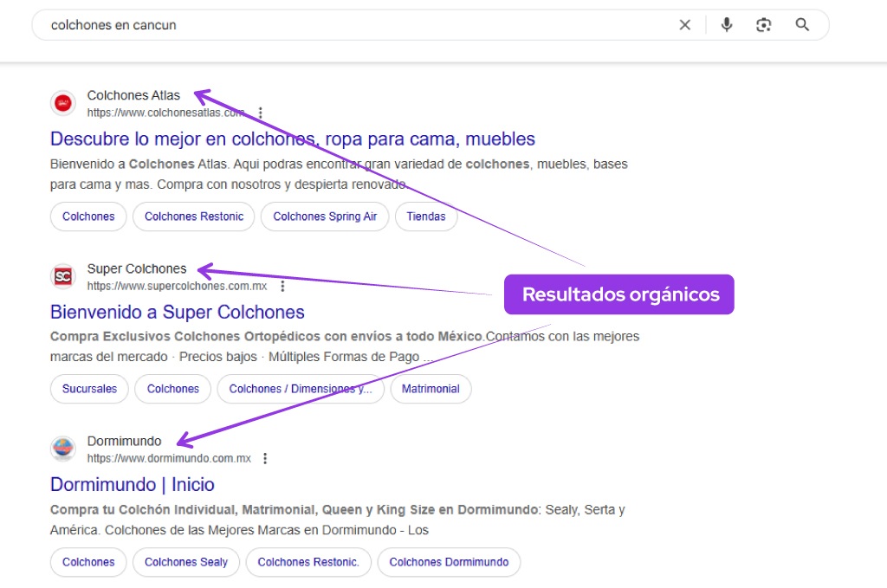Viewport: 887px width, 588px height.
Task: Open "Bienvenido a Super Colchones" result link
Action: (177, 312)
